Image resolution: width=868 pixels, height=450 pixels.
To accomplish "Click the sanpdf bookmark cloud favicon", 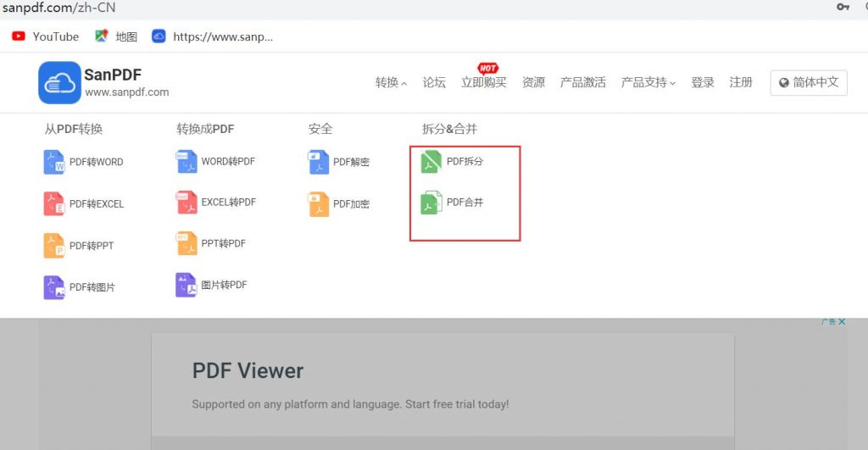I will [159, 36].
